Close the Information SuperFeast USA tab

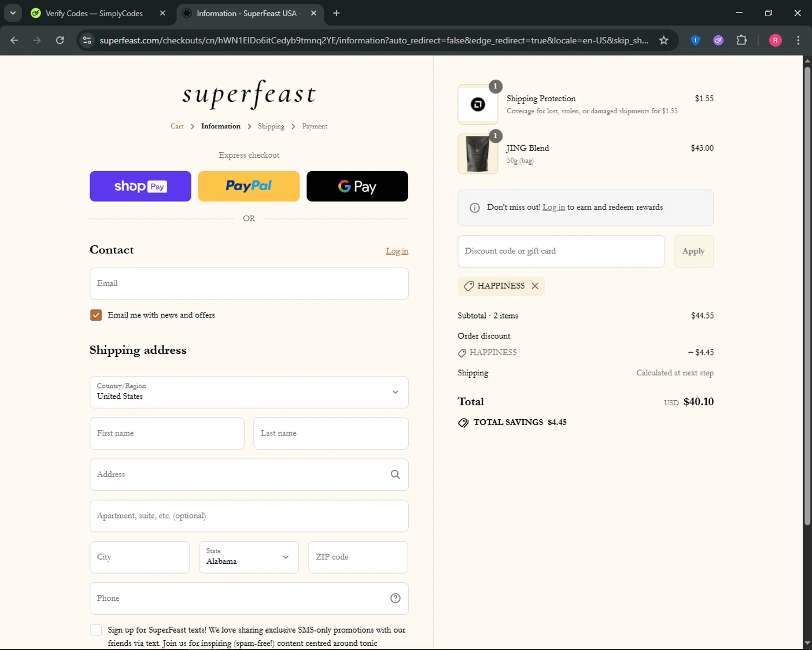tap(313, 13)
